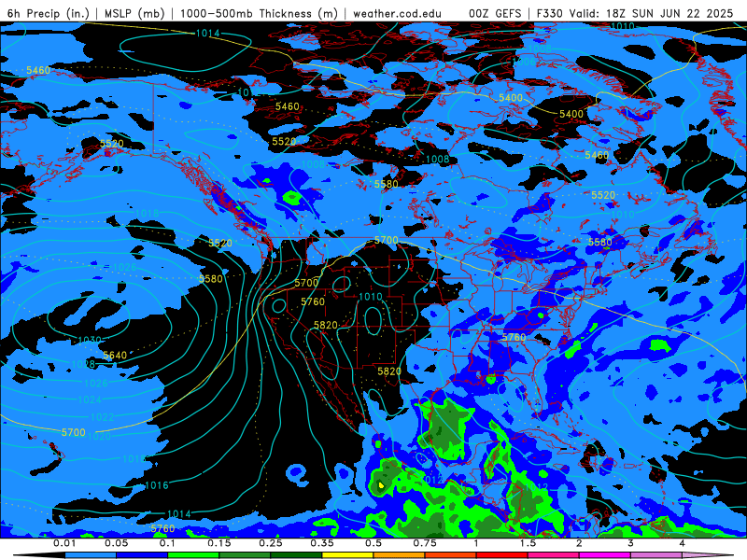The height and width of the screenshot is (560, 747).
Task: Click the light blue 0.01 legend color segment
Action: [x=91, y=555]
